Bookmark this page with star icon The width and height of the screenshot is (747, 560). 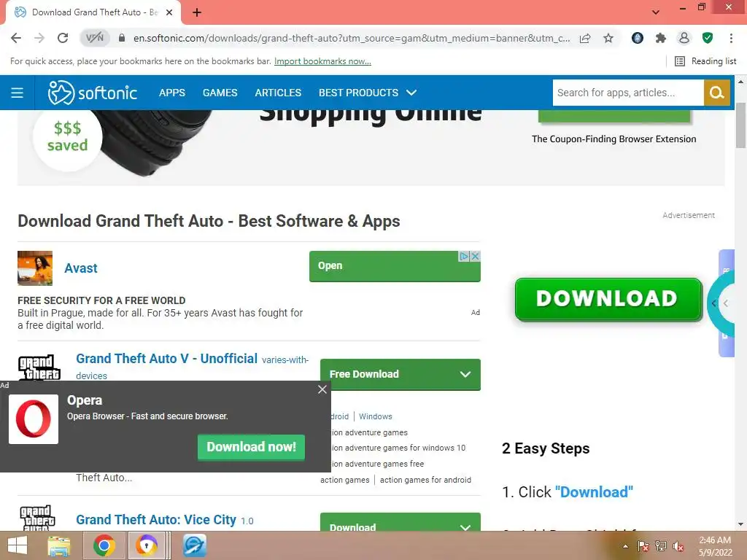point(608,38)
